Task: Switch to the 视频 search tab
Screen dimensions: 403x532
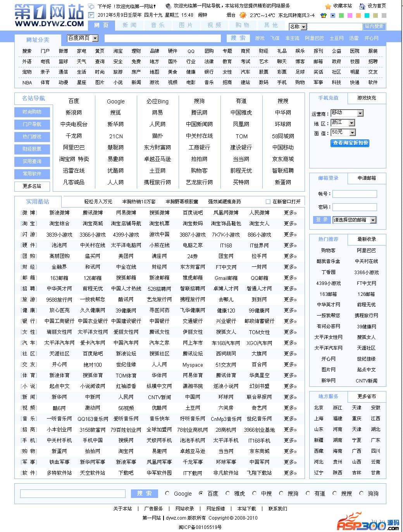Action: (x=214, y=25)
